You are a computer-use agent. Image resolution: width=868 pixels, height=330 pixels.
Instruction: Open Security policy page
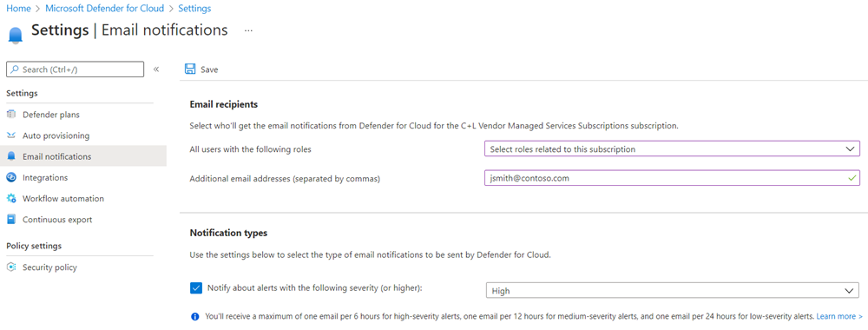pos(49,267)
